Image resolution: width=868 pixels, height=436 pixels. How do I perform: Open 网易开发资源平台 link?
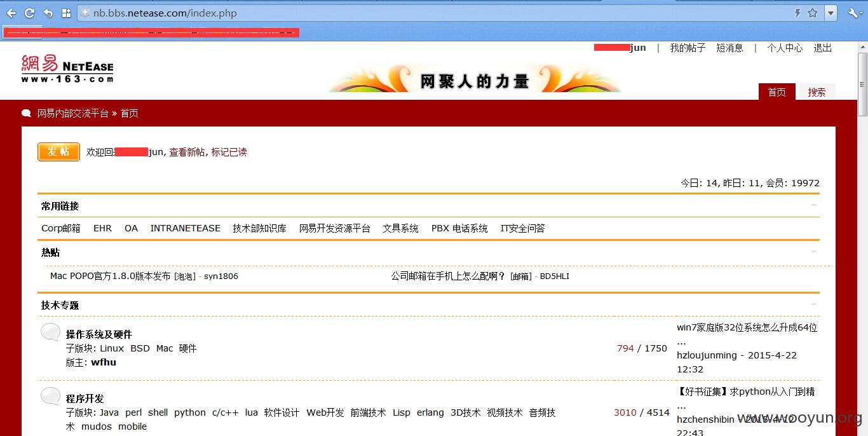(335, 228)
